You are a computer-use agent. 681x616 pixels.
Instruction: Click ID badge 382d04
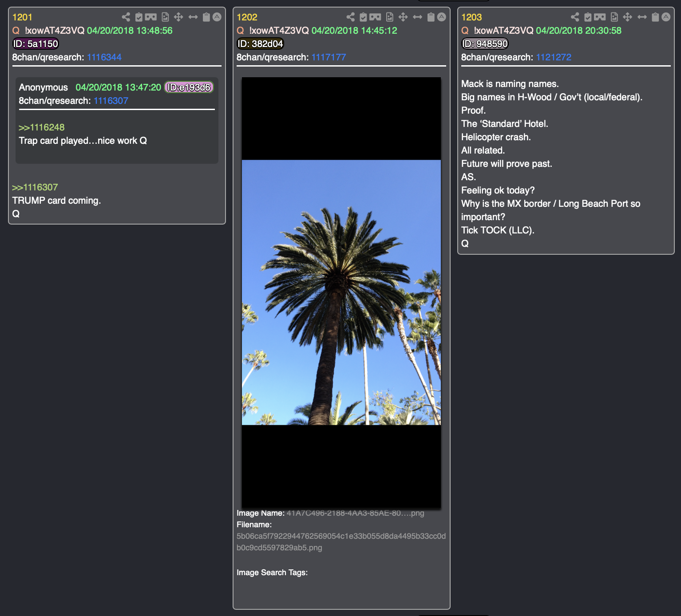(x=260, y=44)
